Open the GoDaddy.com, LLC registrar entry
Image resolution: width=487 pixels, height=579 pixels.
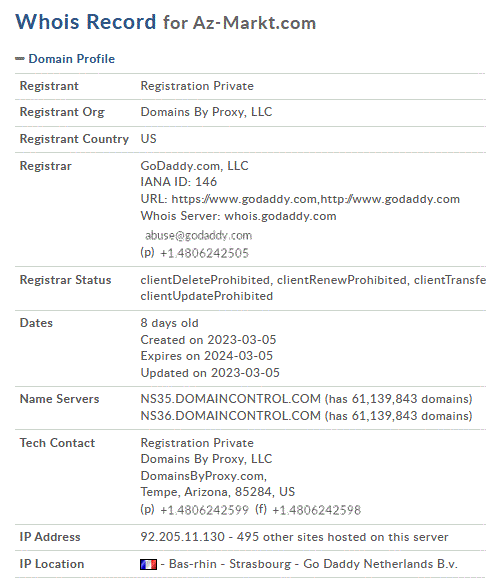194,166
